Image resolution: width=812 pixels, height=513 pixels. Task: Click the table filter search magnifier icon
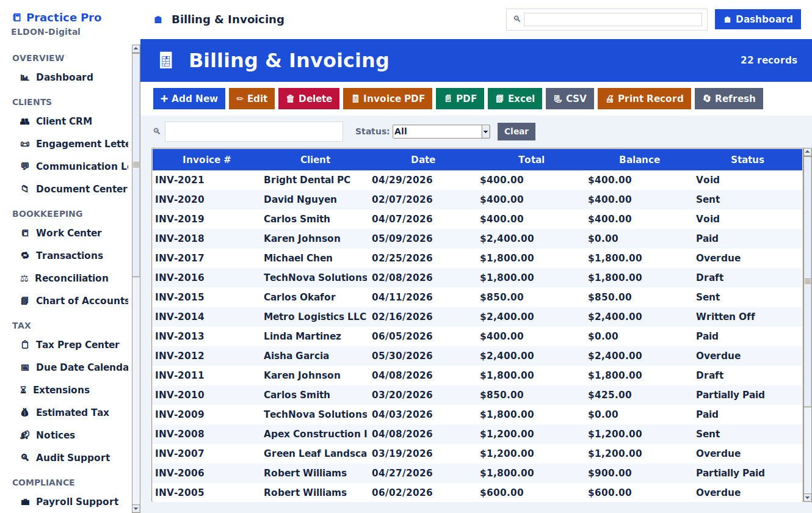pyautogui.click(x=157, y=131)
